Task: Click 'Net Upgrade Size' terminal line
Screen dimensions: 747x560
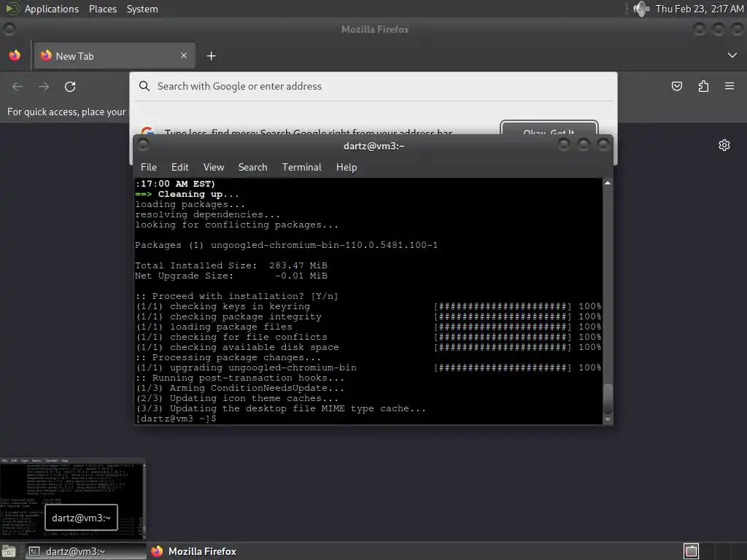Action: coord(231,276)
